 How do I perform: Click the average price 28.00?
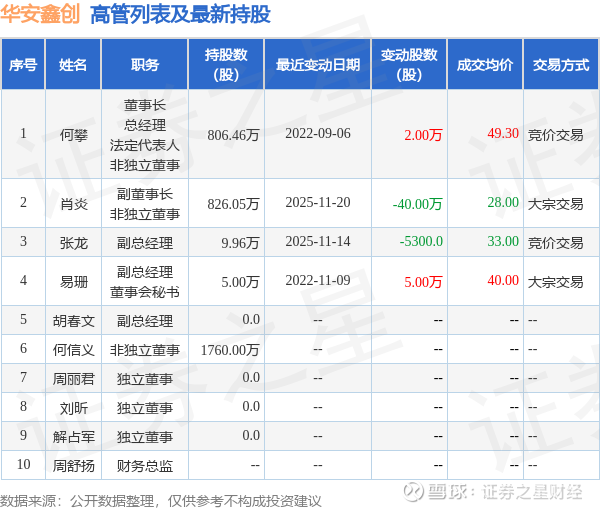click(x=503, y=202)
